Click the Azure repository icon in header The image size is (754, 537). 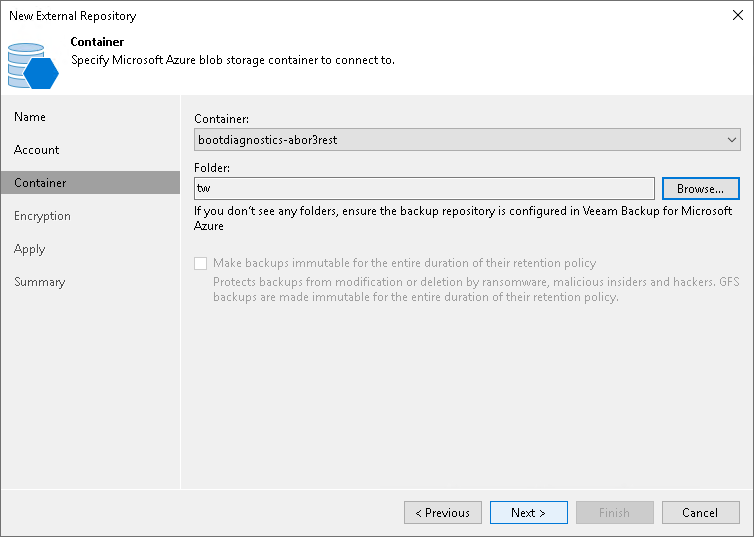point(33,65)
